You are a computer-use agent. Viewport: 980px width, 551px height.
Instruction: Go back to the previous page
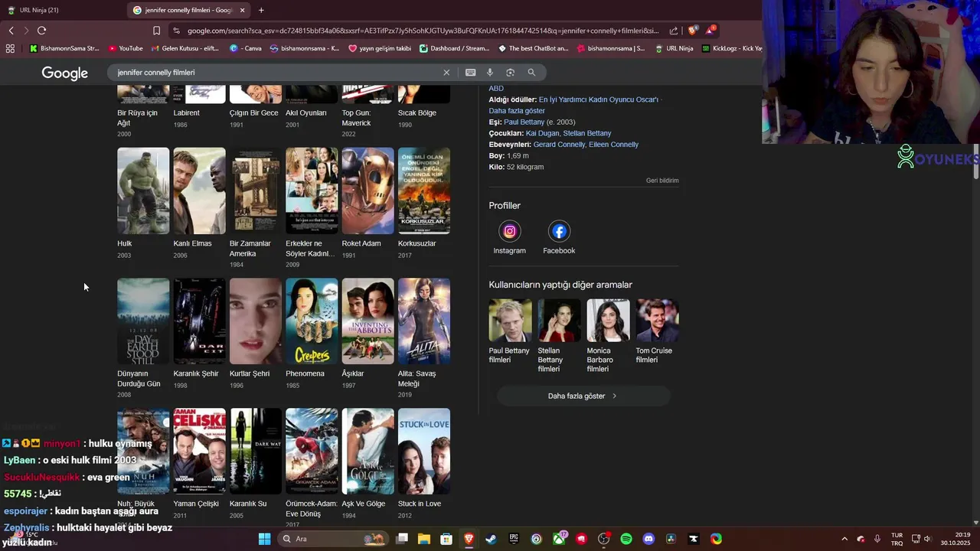[x=11, y=31]
